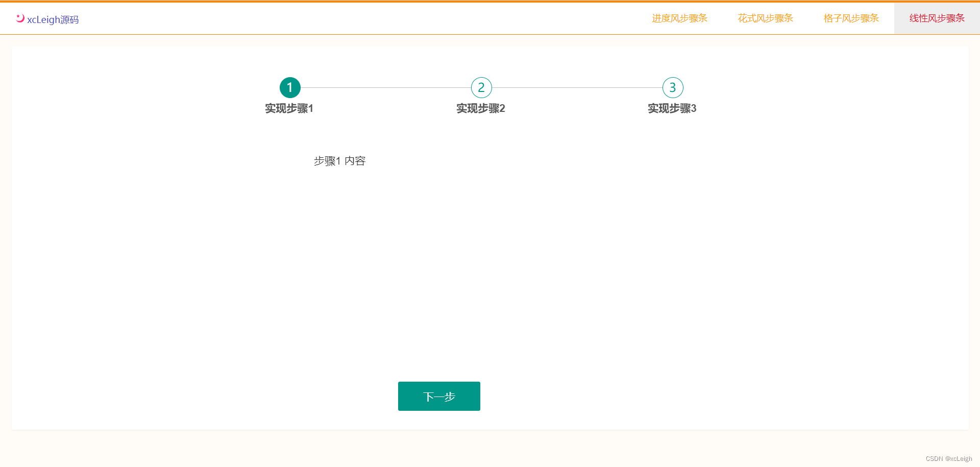This screenshot has height=467, width=980.
Task: Select step circle number 1
Action: [x=290, y=87]
